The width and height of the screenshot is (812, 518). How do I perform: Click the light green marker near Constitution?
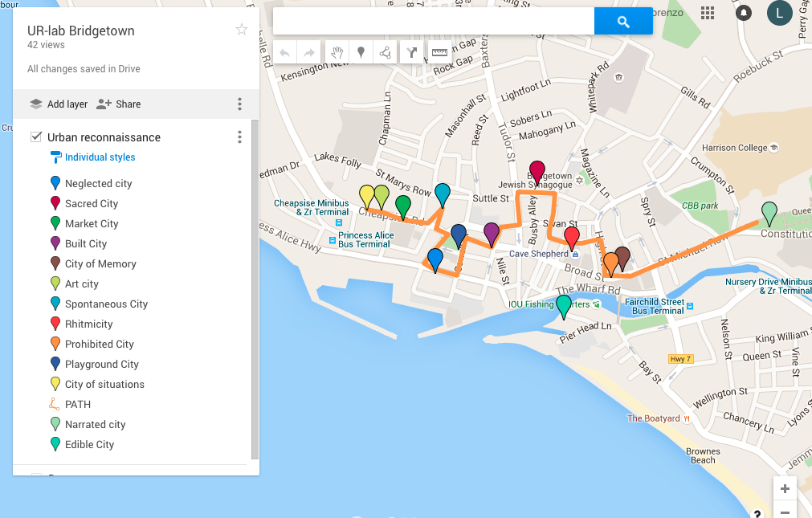point(769,212)
